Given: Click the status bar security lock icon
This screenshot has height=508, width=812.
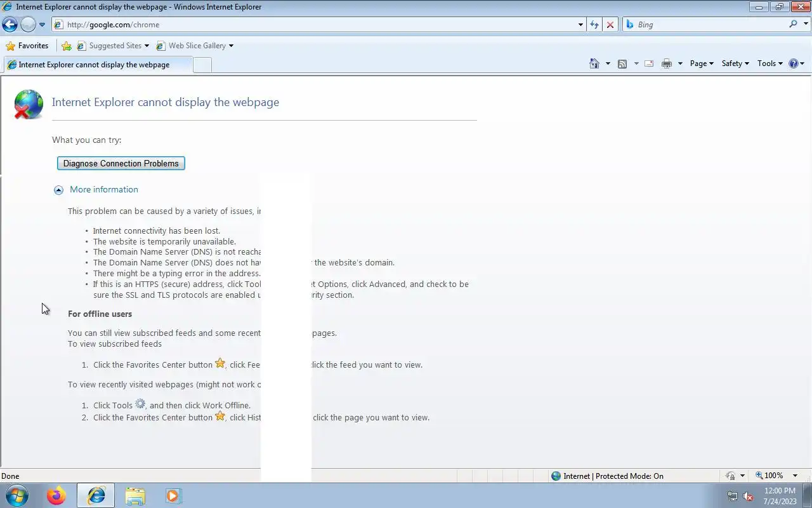Looking at the screenshot, I should tap(731, 476).
